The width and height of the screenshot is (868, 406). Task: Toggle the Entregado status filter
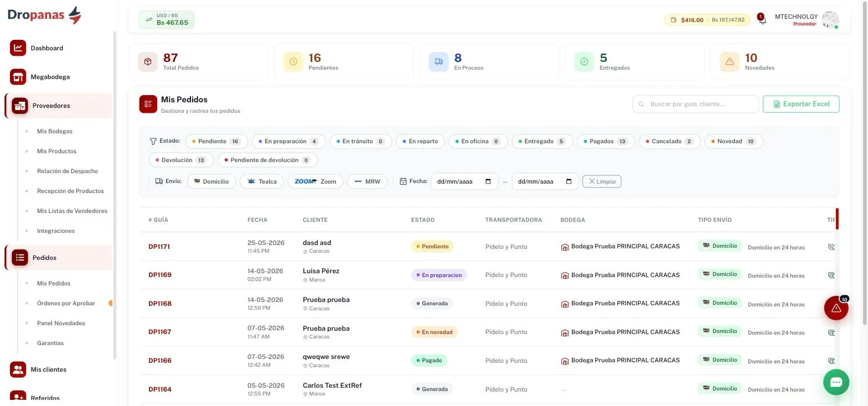542,142
